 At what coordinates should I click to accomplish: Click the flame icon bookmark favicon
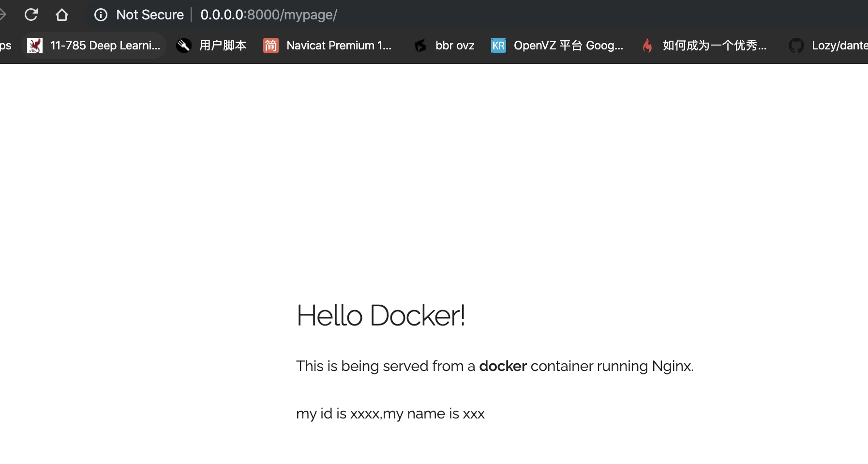coord(647,46)
